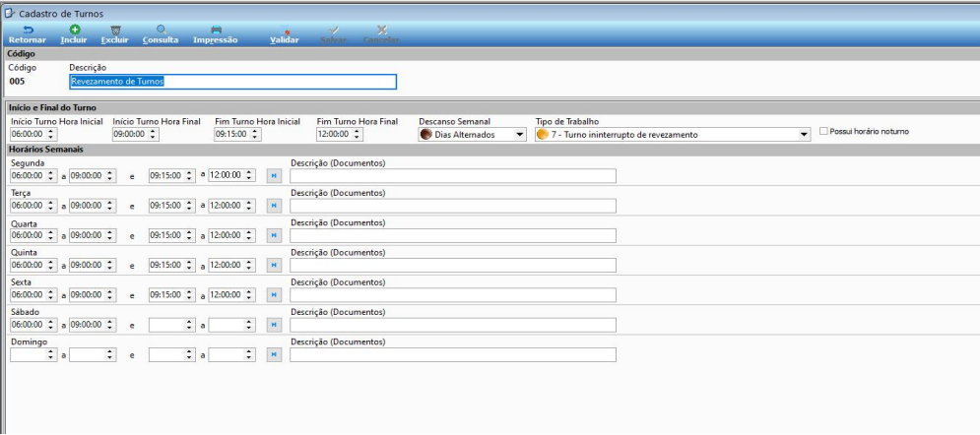The height and width of the screenshot is (435, 980).
Task: Click the Excluir trash icon
Action: (115, 30)
